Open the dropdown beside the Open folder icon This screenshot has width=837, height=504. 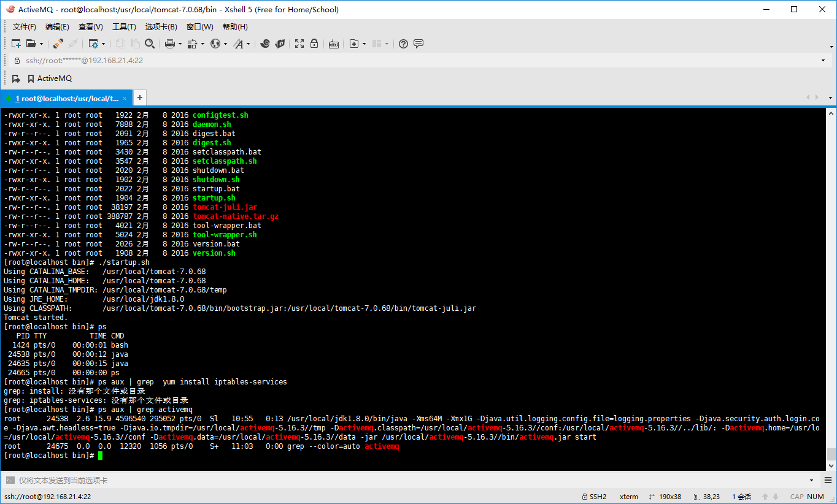(x=41, y=44)
